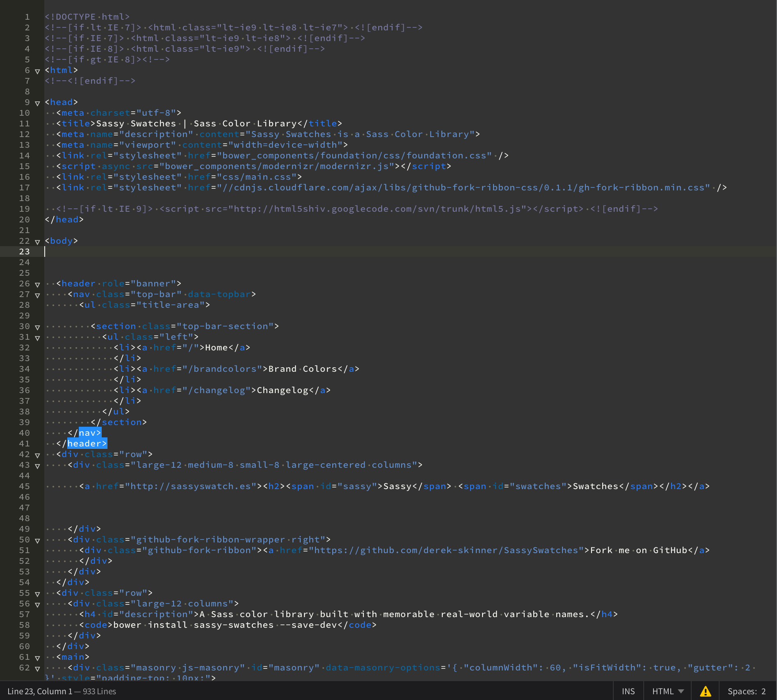Image resolution: width=777 pixels, height=700 pixels.
Task: Click the /changelog href value
Action: coord(217,390)
